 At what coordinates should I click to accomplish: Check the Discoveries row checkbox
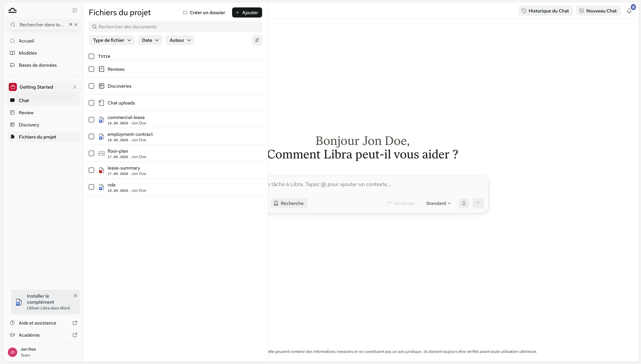pyautogui.click(x=91, y=86)
